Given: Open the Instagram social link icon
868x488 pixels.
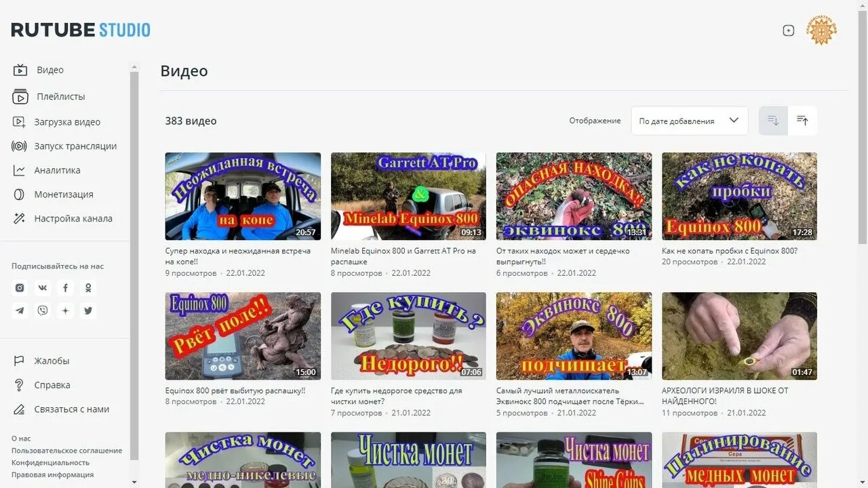Looking at the screenshot, I should coord(20,287).
